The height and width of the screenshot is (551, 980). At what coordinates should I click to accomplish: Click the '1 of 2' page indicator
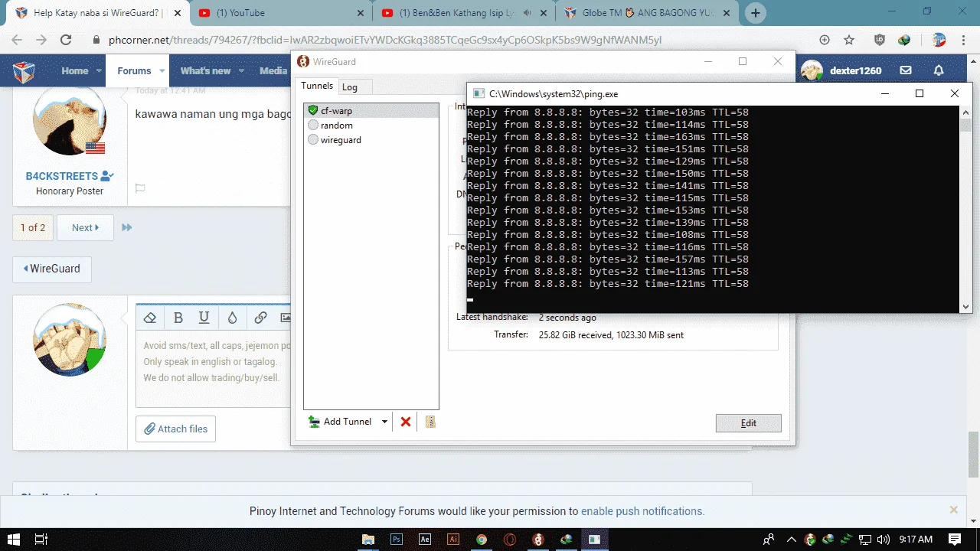(x=33, y=227)
